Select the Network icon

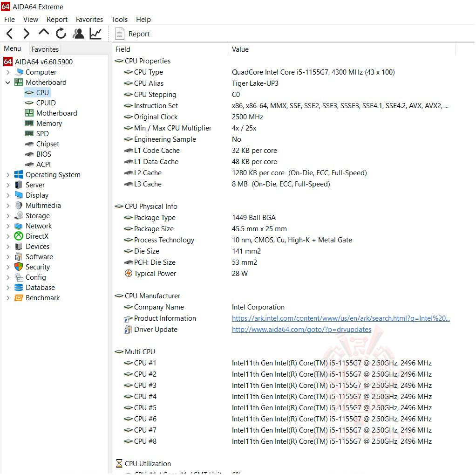pyautogui.click(x=19, y=226)
